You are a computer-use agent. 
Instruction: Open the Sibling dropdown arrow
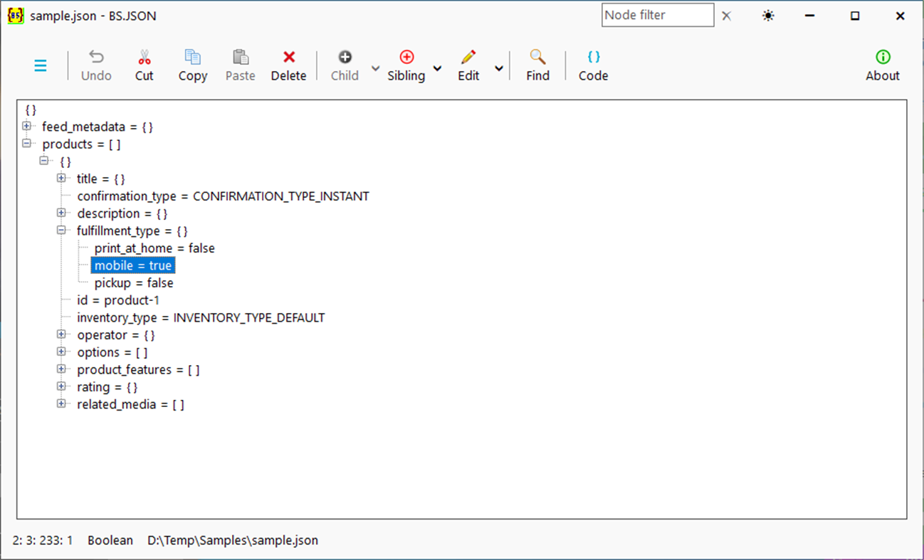[437, 68]
